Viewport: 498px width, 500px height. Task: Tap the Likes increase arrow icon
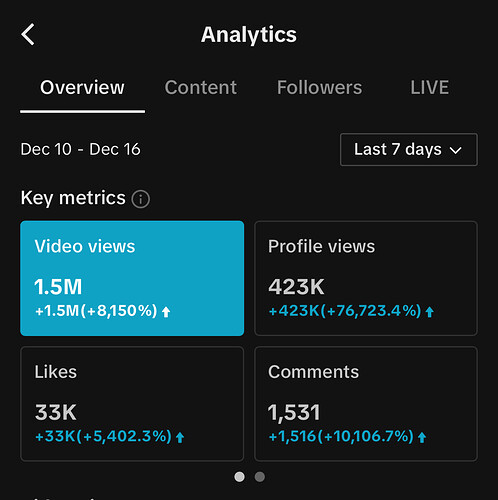(x=180, y=438)
